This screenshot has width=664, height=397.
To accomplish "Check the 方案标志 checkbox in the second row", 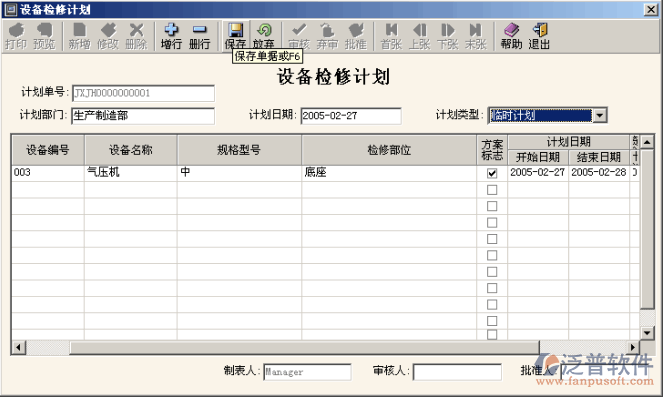I will pos(492,190).
